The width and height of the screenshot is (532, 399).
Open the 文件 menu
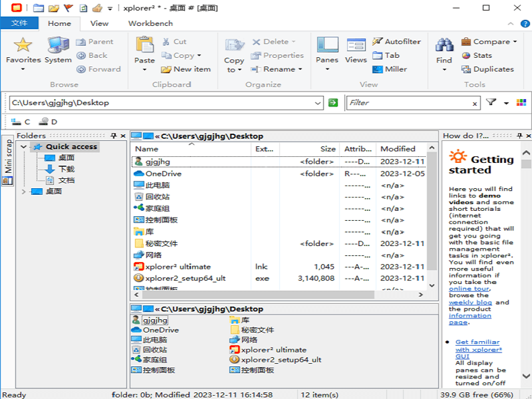20,23
